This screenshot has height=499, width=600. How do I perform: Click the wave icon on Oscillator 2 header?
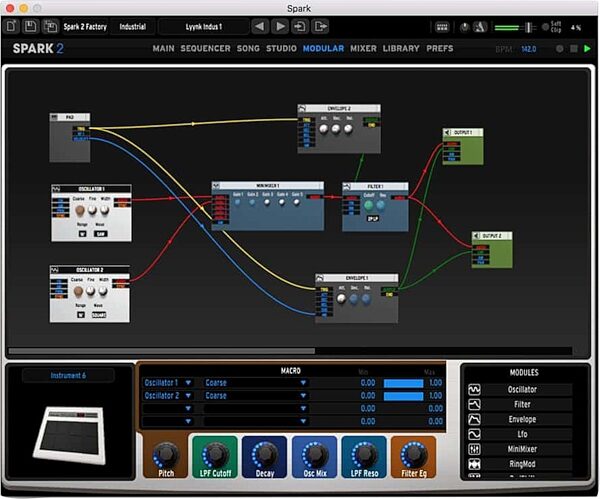(x=55, y=270)
